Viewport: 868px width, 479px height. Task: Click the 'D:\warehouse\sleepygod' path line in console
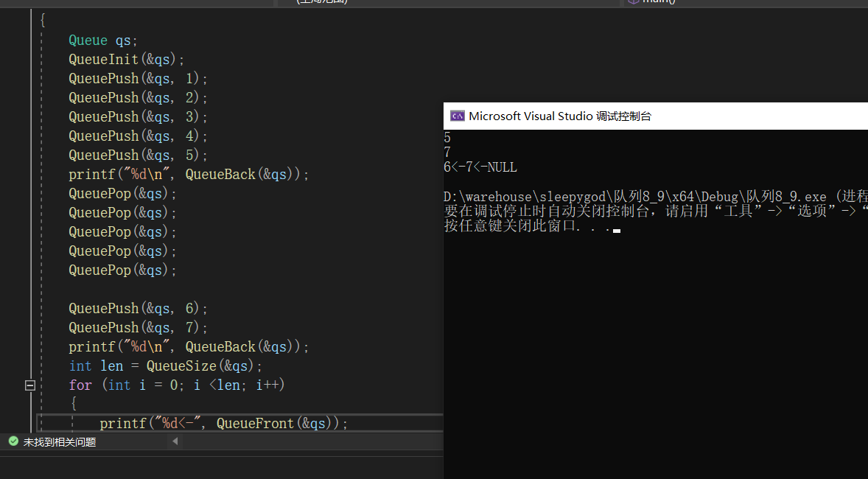656,197
